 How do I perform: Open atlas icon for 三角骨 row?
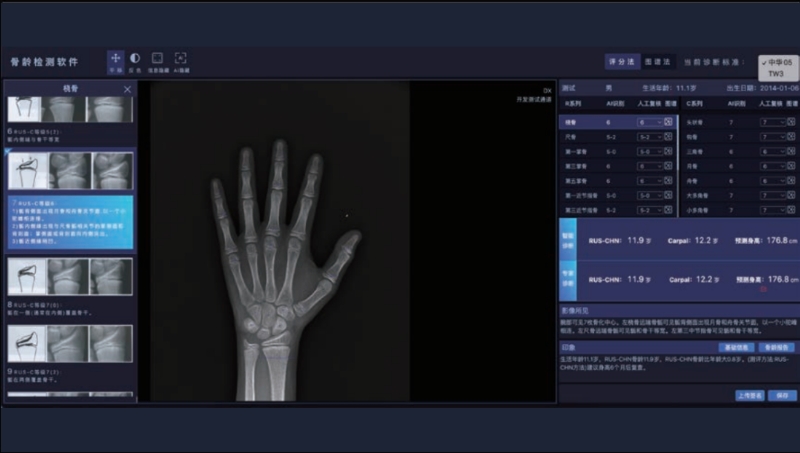pos(791,152)
